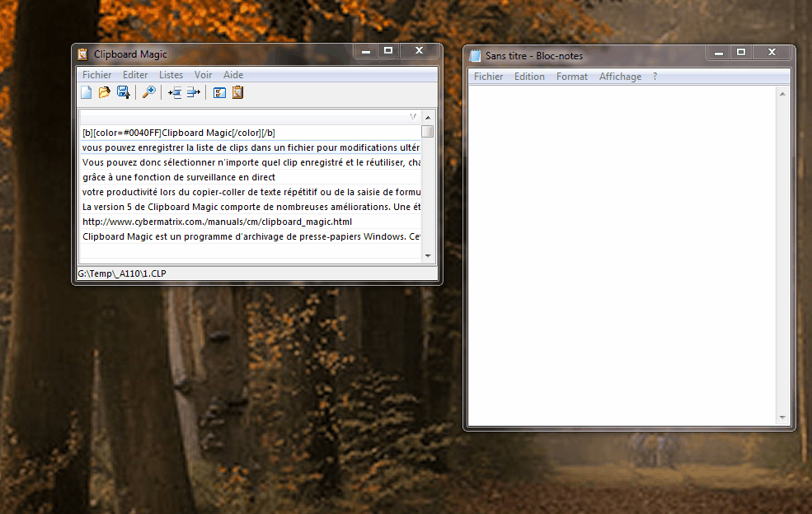Image resolution: width=812 pixels, height=514 pixels.
Task: Open the Aide menu
Action: [x=233, y=75]
